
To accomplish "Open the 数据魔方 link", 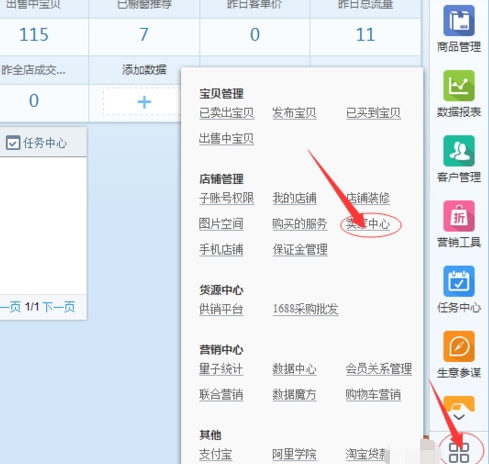I will (294, 395).
